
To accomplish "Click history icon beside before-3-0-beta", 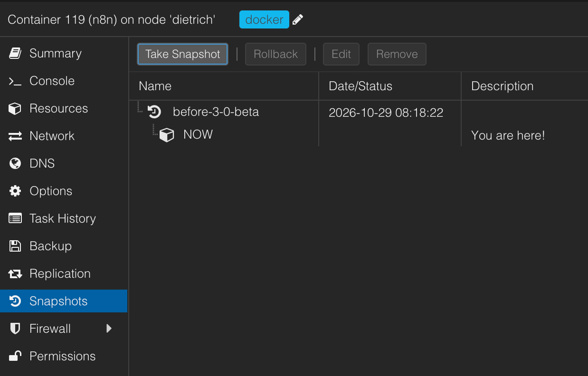I will point(154,112).
